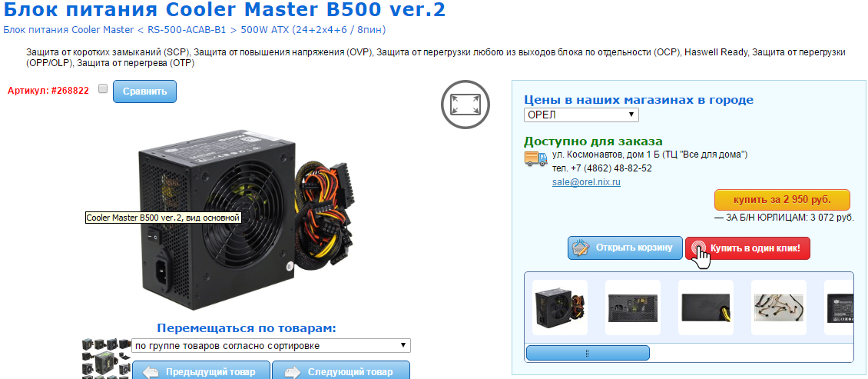Screen dimensions: 868x379
Task: Click the Блок питания Cooler Master breadcrumb link
Action: pos(68,29)
